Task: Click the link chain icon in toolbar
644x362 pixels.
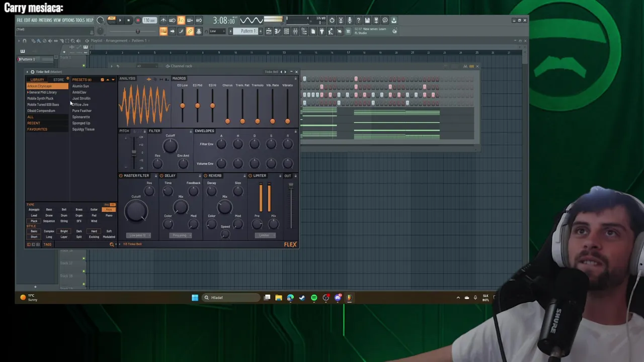Action: (190, 31)
